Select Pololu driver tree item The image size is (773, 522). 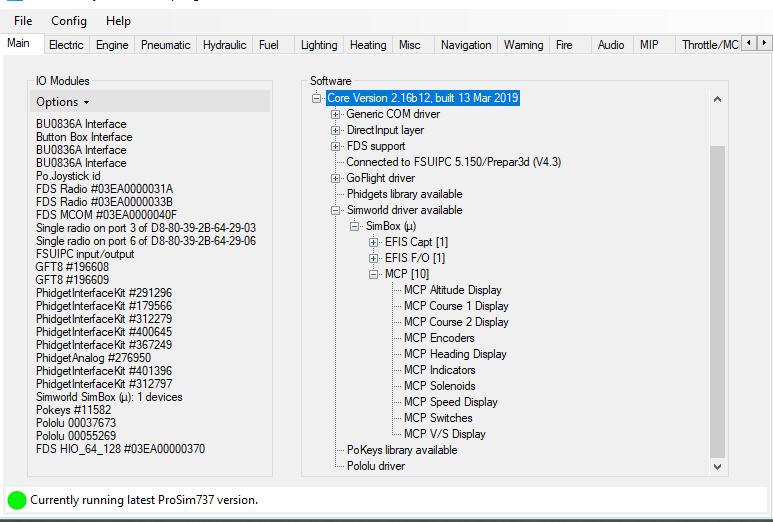376,466
